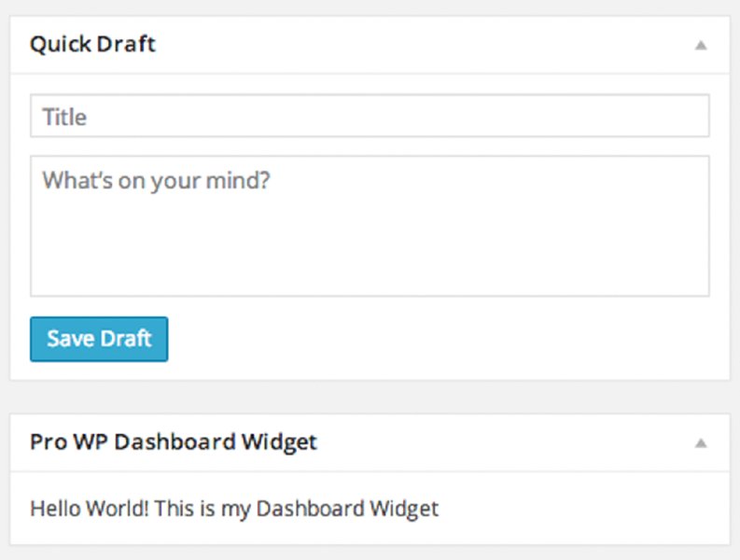The height and width of the screenshot is (560, 740).
Task: Click the Title input field
Action: tap(370, 117)
